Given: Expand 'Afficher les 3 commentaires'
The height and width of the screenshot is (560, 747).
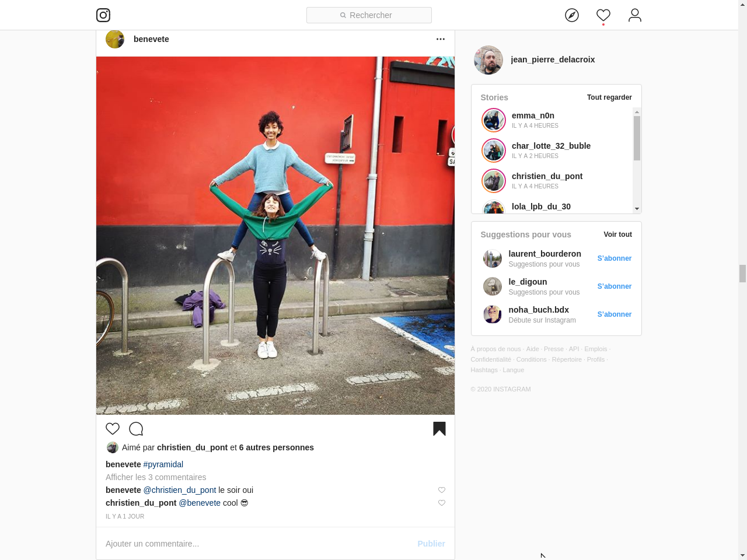Looking at the screenshot, I should 156,477.
